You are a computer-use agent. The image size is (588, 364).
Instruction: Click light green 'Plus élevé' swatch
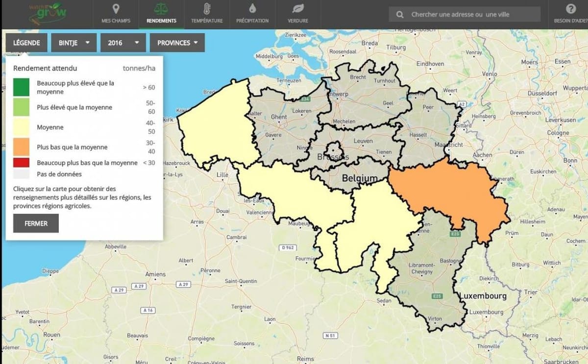21,107
